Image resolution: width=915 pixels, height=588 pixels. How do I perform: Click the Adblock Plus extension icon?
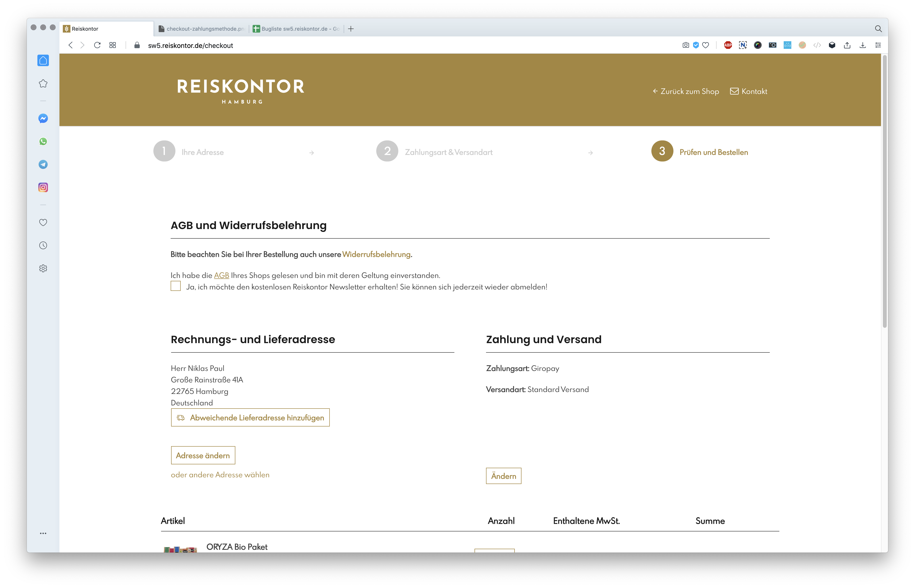(728, 46)
